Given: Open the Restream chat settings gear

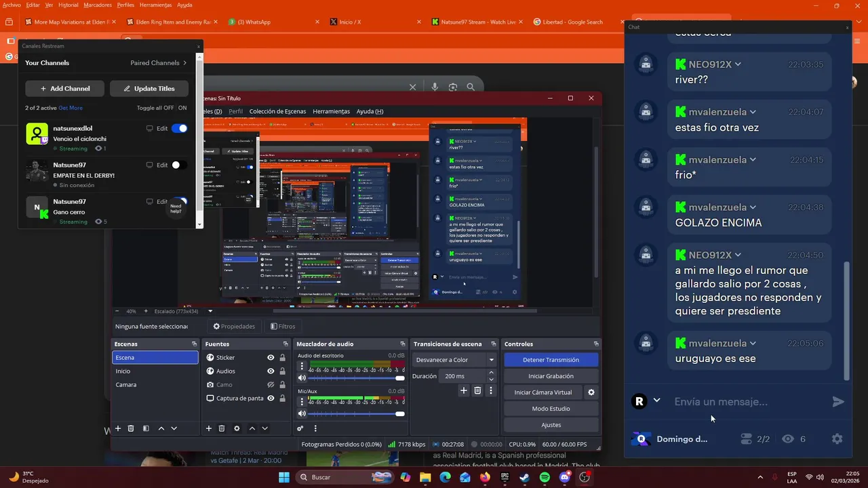Looking at the screenshot, I should coord(837,439).
